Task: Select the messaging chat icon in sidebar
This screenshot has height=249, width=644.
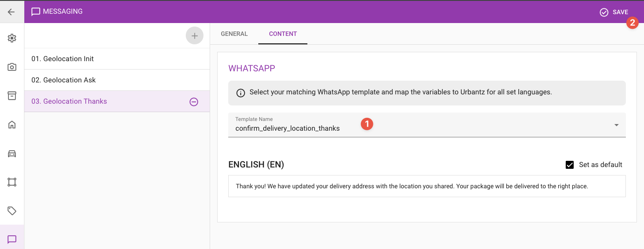Action: tap(12, 239)
